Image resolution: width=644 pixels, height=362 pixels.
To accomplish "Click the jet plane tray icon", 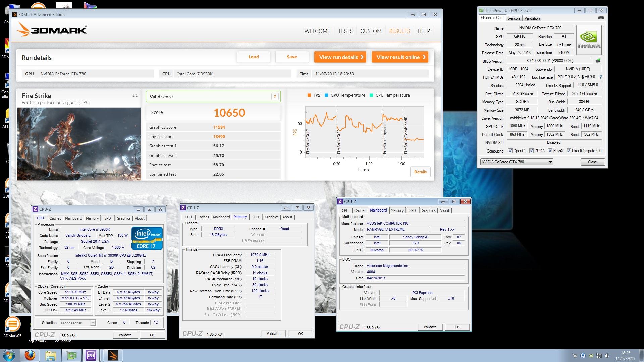I will [x=575, y=356].
